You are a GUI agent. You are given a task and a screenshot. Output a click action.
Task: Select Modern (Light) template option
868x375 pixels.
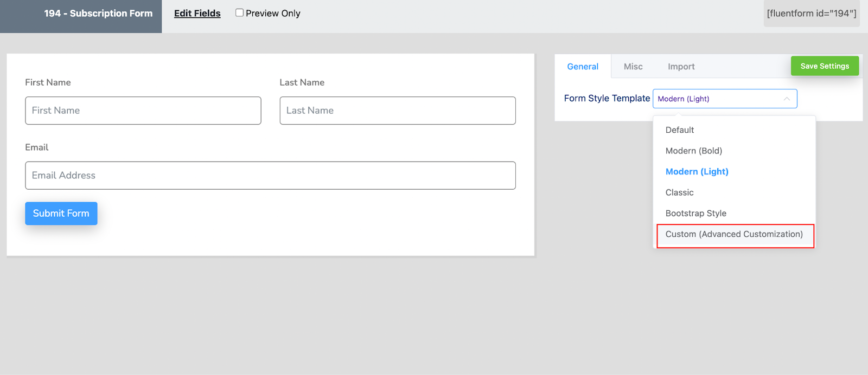(x=697, y=172)
